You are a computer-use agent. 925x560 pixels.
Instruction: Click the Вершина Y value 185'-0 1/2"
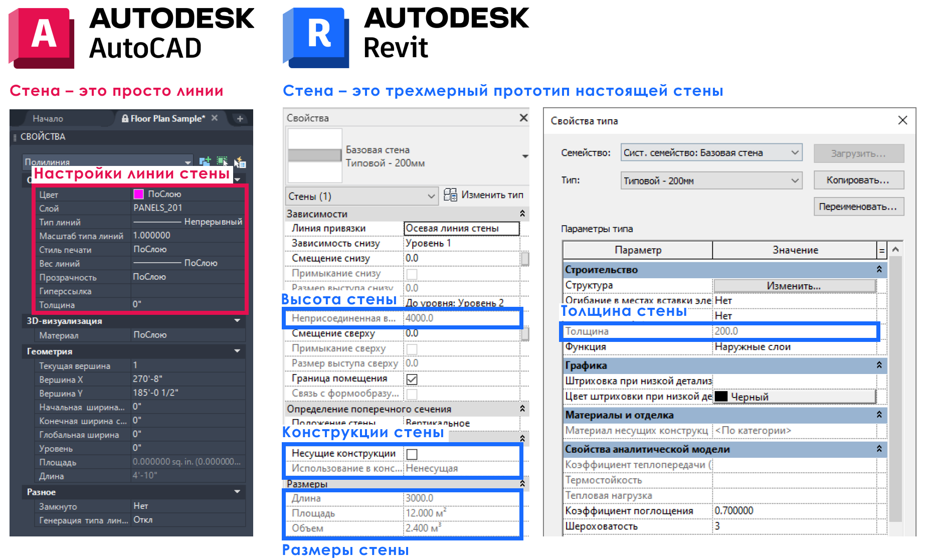tap(188, 393)
